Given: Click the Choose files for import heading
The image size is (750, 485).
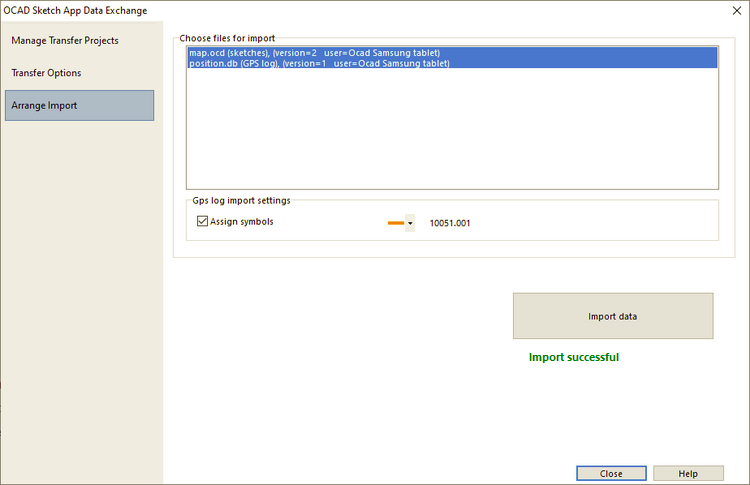Looking at the screenshot, I should 227,38.
